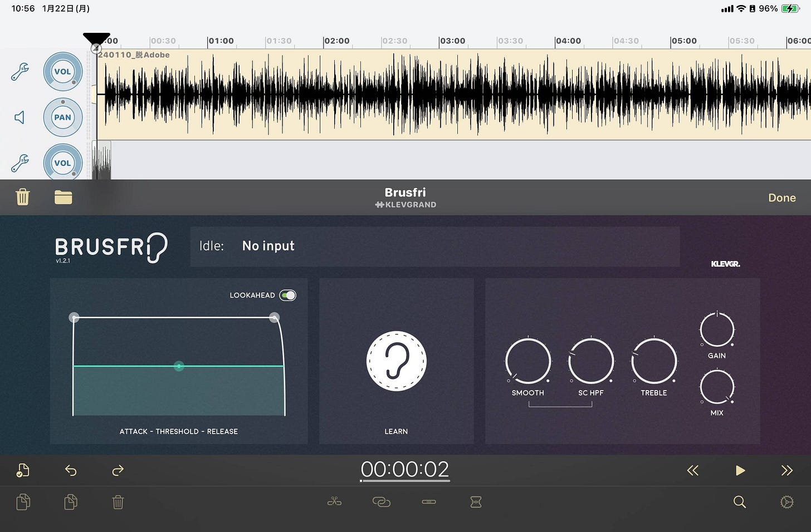Viewport: 811px width, 532px height.
Task: Click the "Idle: No input" status field
Action: pyautogui.click(x=435, y=247)
